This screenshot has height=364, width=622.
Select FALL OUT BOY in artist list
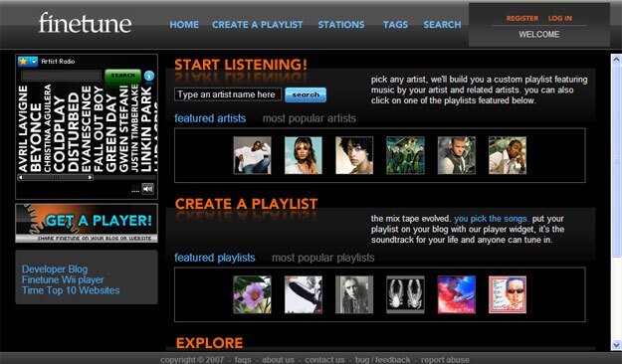tap(98, 128)
